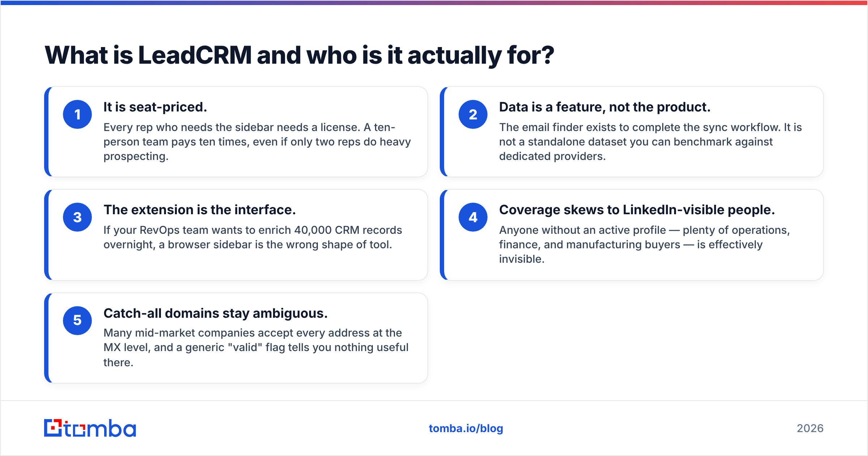868x456 pixels.
Task: Click the number 4 circle badge
Action: pyautogui.click(x=473, y=217)
